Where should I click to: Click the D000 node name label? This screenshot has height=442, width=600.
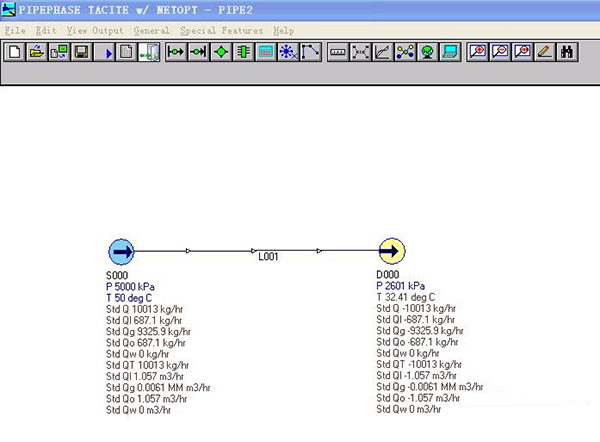[388, 274]
